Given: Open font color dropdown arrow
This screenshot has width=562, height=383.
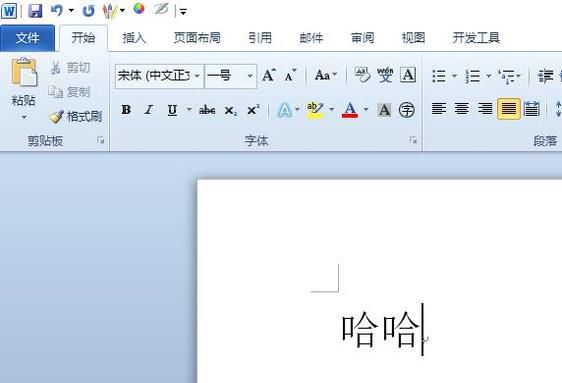Looking at the screenshot, I should 366,109.
